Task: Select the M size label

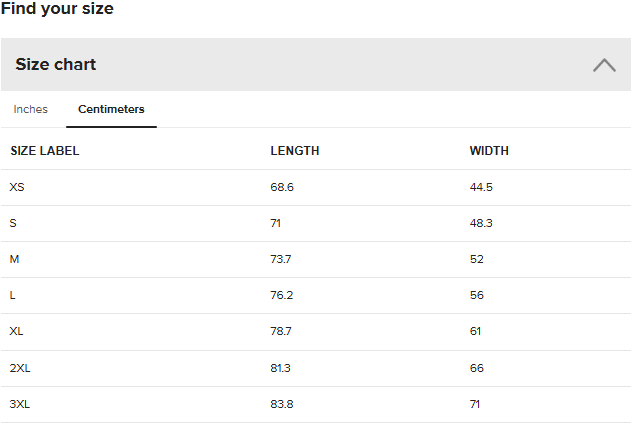Action: [x=14, y=259]
